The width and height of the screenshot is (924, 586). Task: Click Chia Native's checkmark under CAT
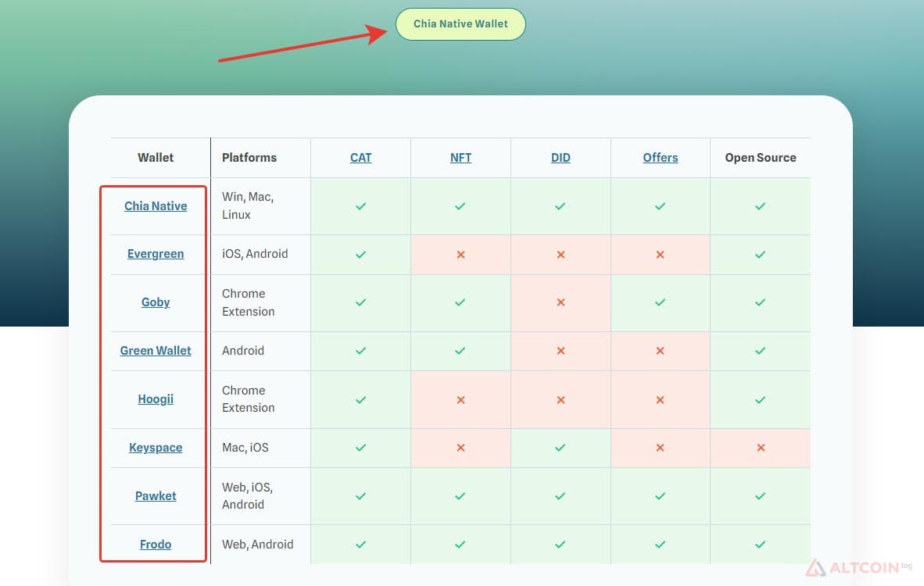click(x=360, y=206)
